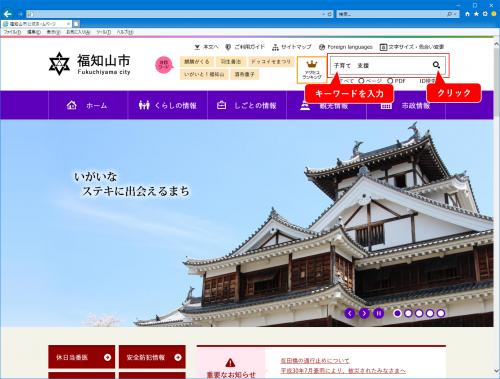This screenshot has height=379, width=500.
Task: Open the new tab button
Action: (x=76, y=24)
